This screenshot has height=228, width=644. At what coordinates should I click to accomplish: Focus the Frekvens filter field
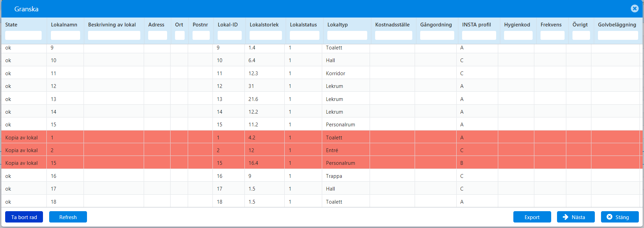pyautogui.click(x=553, y=35)
